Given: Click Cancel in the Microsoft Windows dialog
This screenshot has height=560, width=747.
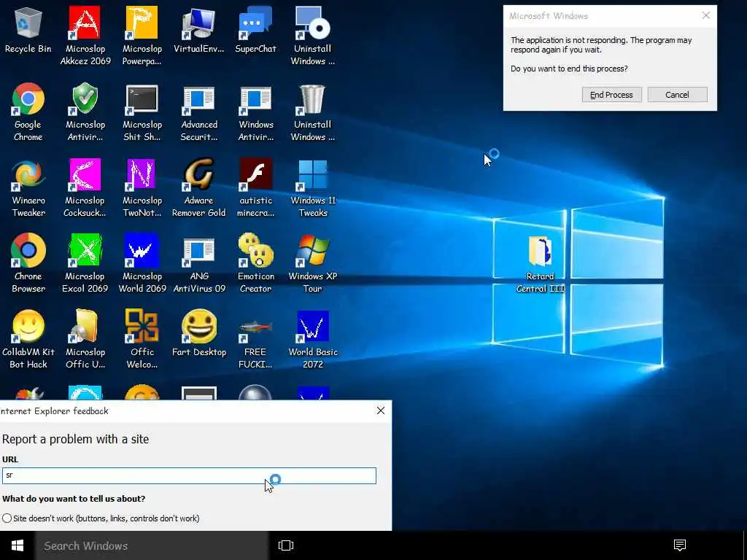Looking at the screenshot, I should [677, 95].
